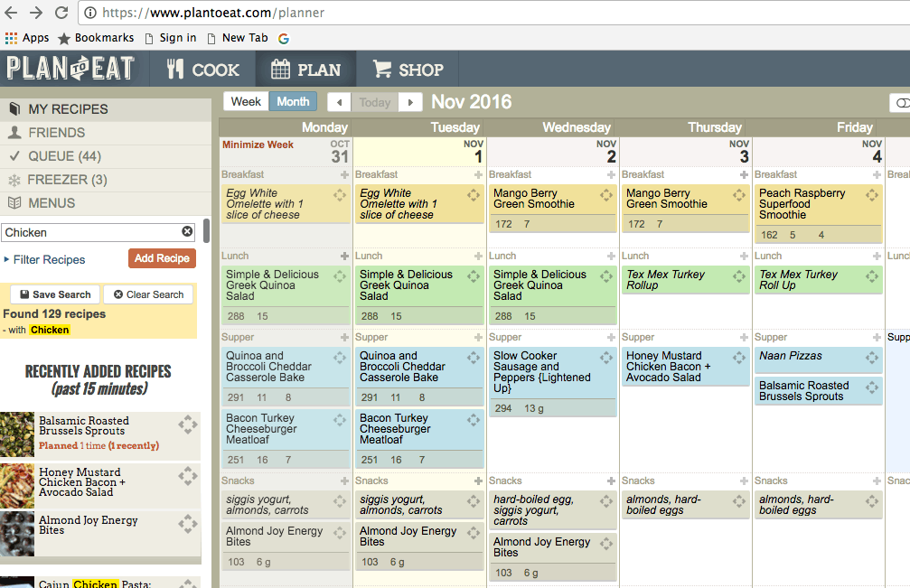
Task: Click move handle on Honey Mustard Chicken calendar card
Action: (x=739, y=357)
